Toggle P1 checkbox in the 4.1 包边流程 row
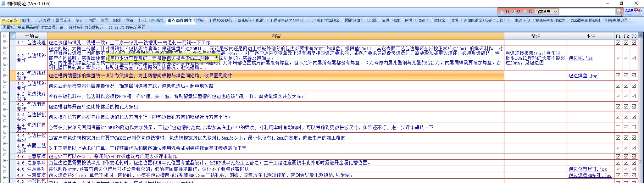This screenshot has height=183, width=644. pos(618,42)
